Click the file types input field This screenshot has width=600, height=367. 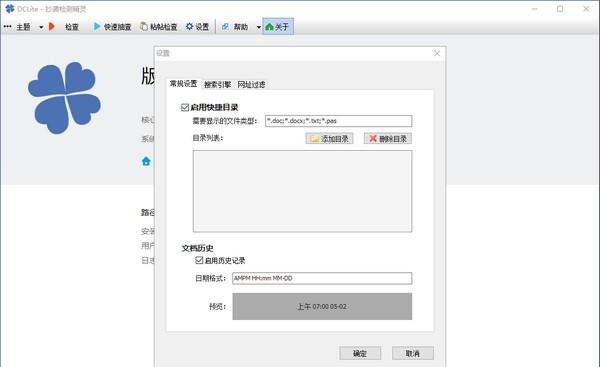point(339,121)
